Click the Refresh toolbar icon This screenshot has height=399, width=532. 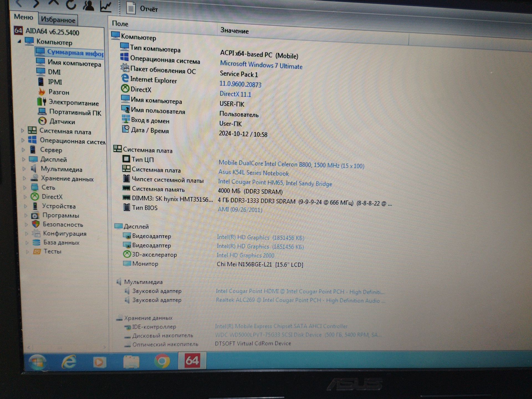(x=71, y=4)
